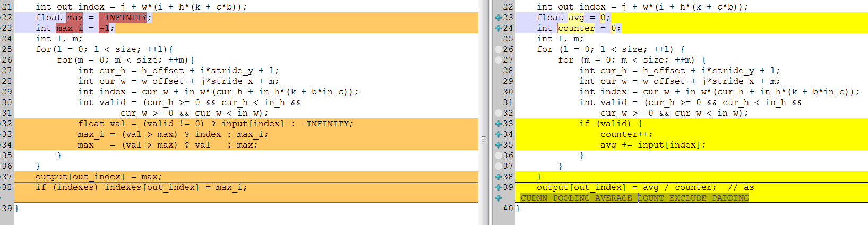Click right 'int cur_w = w_offset + j*stride_x + m;'
868x225 pixels.
click(x=680, y=81)
